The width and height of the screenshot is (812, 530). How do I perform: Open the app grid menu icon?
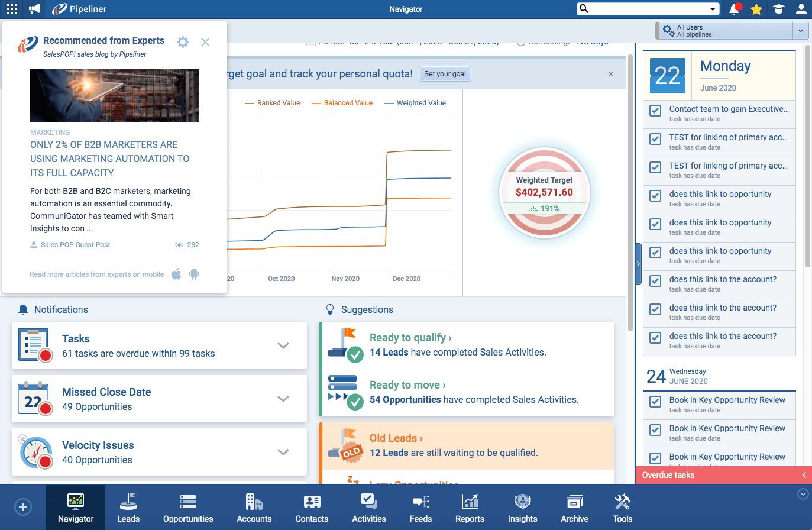[x=11, y=9]
